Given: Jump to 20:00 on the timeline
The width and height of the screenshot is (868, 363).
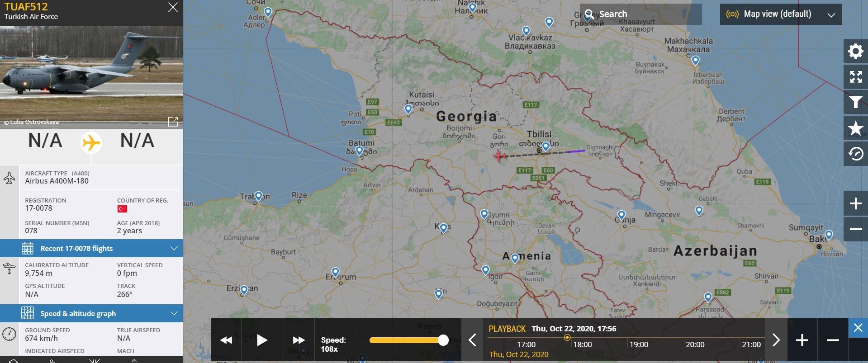Looking at the screenshot, I should coord(695,344).
